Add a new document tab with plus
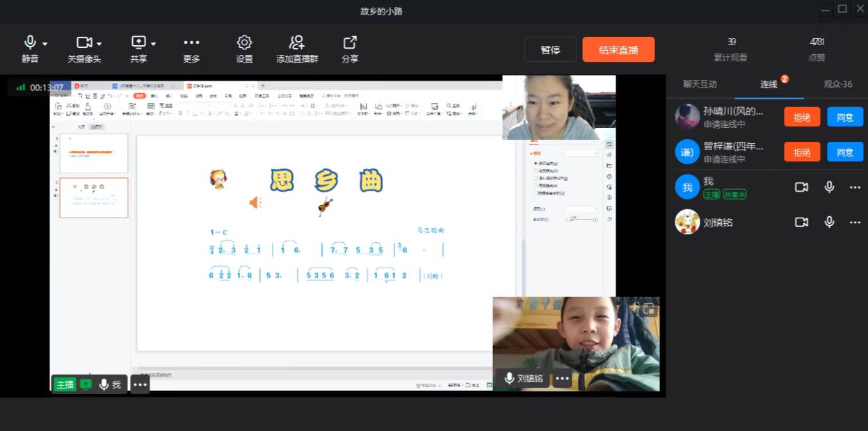Viewport: 868px width, 431px height. coord(263,86)
